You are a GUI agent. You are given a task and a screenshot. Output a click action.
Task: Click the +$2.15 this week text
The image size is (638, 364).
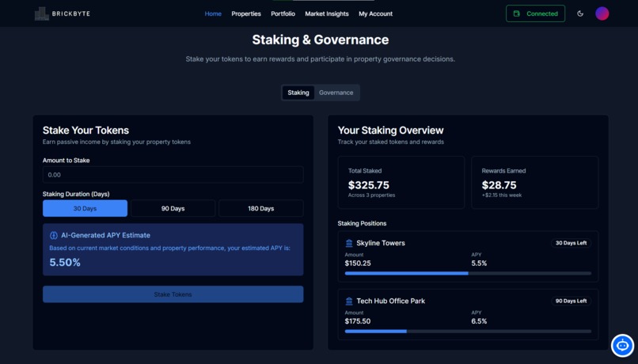pos(502,195)
